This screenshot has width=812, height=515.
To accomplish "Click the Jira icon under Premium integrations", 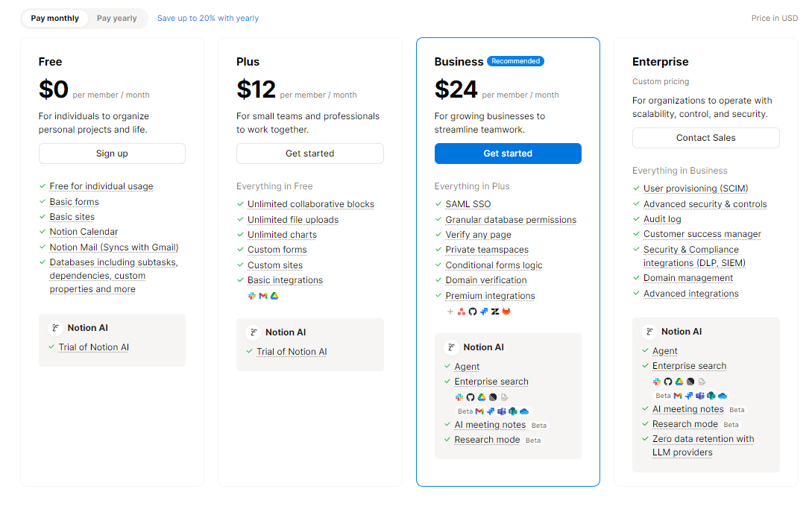I will coord(484,312).
